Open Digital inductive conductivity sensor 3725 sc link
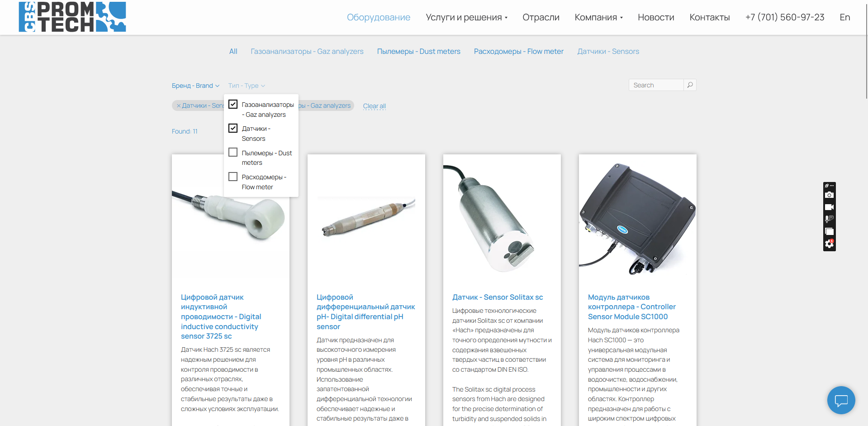The height and width of the screenshot is (426, 868). click(x=221, y=316)
